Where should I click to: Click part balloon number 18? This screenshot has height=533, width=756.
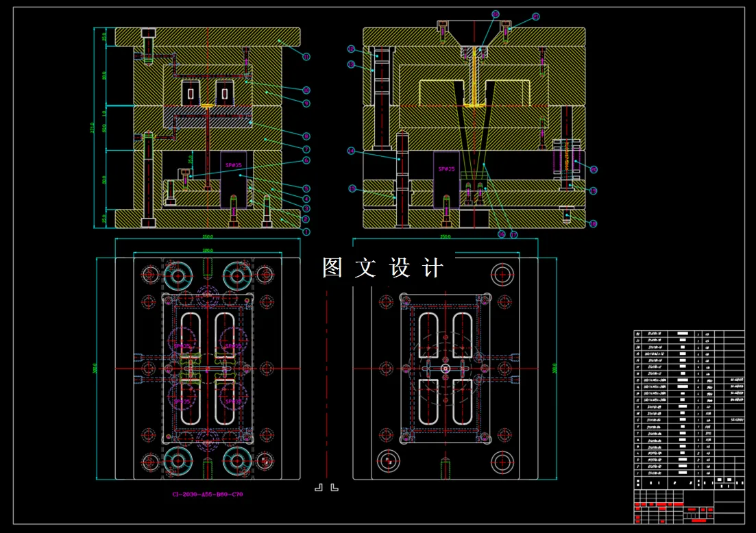click(x=593, y=223)
